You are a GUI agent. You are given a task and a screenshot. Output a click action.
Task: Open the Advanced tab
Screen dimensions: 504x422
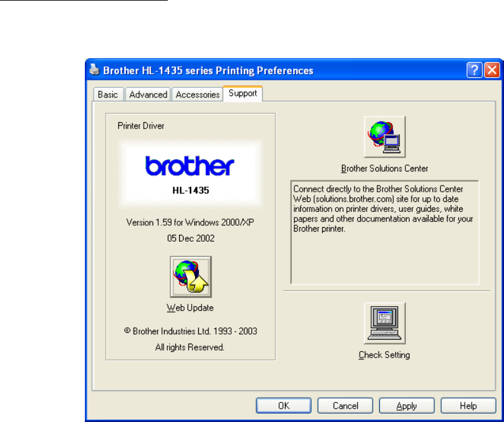(x=148, y=94)
